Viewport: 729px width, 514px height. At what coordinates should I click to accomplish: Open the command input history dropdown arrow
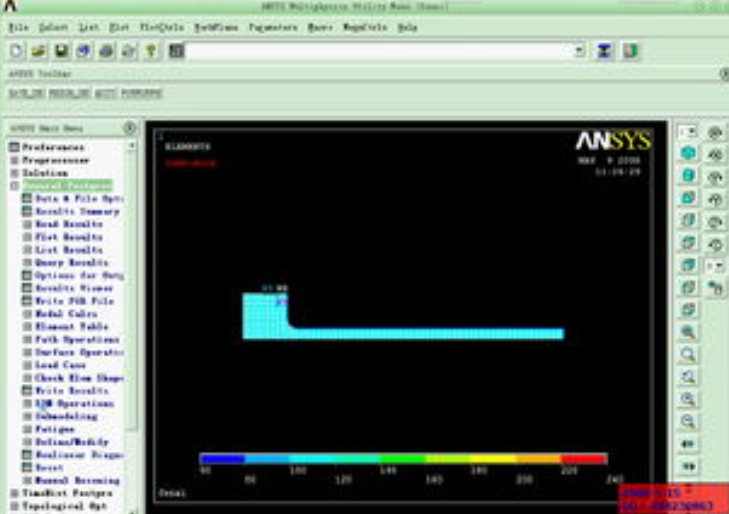pyautogui.click(x=579, y=51)
